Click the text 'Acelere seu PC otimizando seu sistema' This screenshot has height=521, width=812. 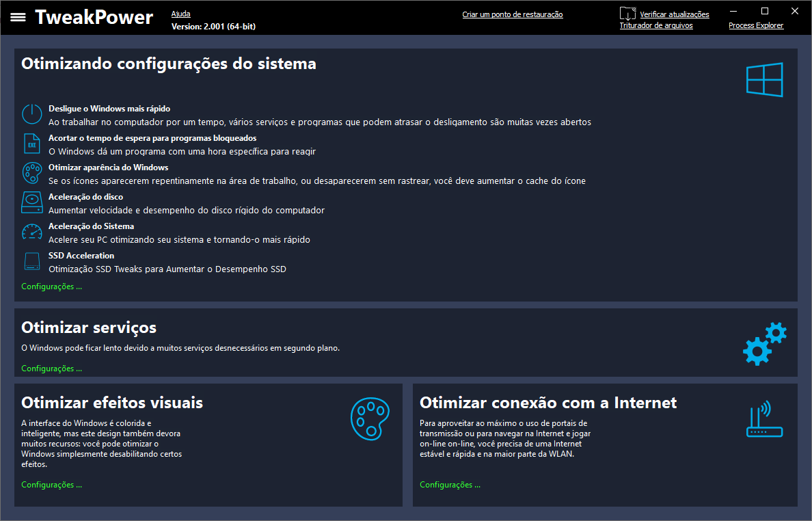click(126, 240)
